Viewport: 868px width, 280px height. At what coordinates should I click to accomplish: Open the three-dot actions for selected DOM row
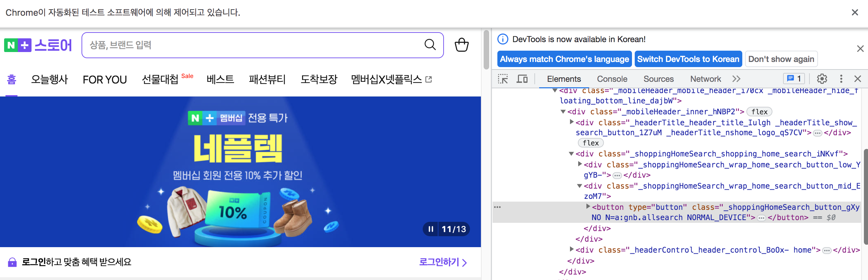pyautogui.click(x=497, y=207)
